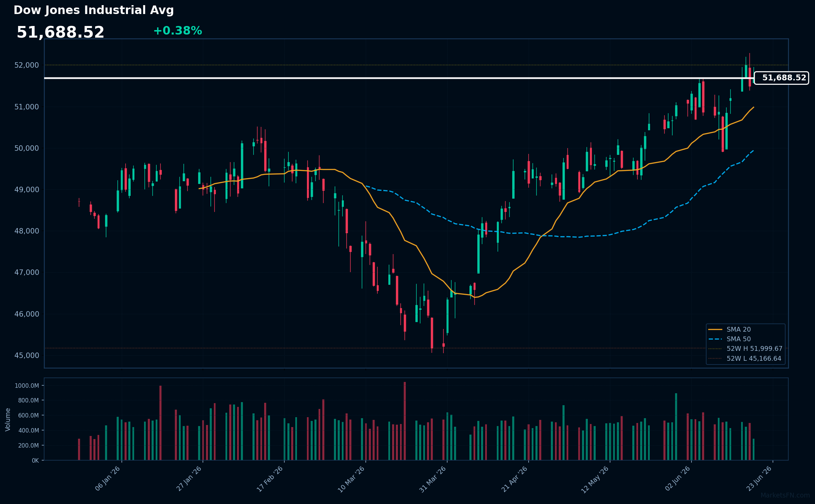Click the 1000.0M volume axis label
Viewport: 815px width, 504px height.
27,386
